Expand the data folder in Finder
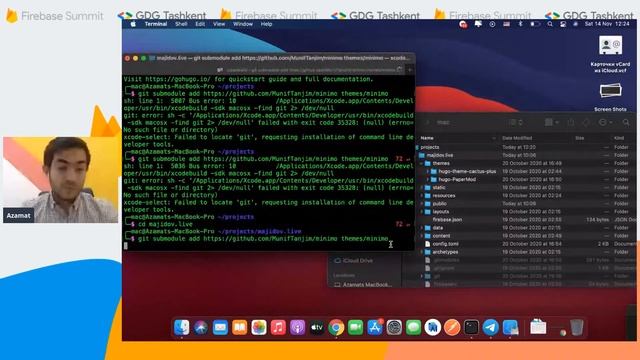 coord(422,228)
